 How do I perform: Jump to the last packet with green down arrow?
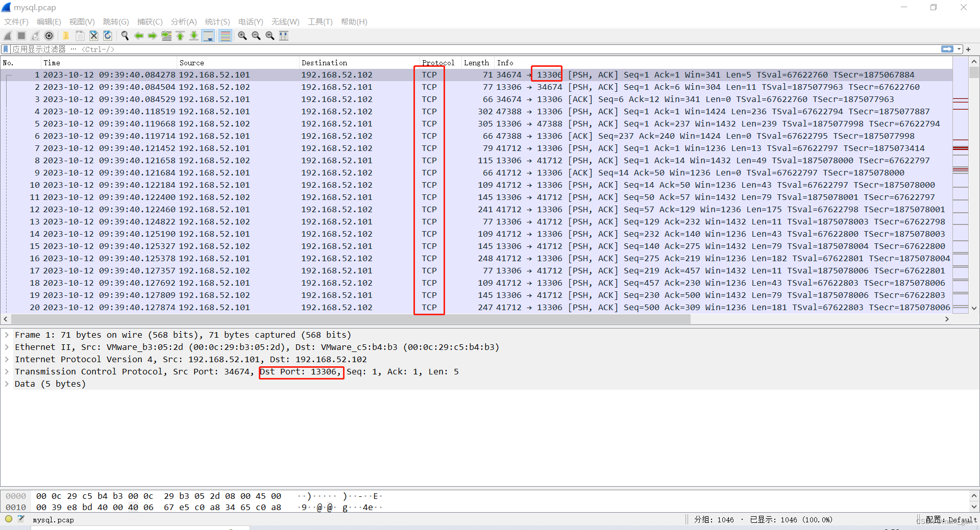tap(194, 36)
